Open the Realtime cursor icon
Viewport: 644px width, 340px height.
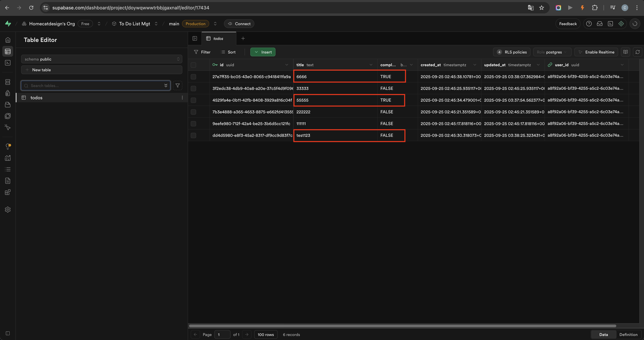8,128
